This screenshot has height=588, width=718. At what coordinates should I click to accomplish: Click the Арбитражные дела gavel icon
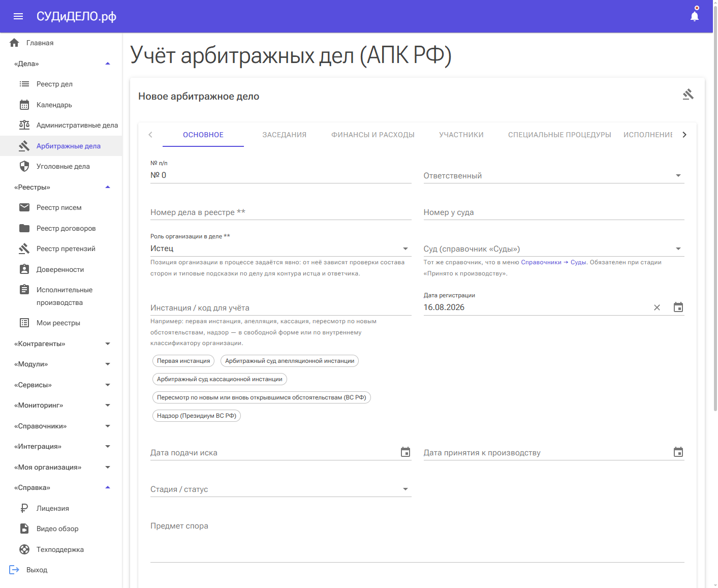click(x=24, y=146)
